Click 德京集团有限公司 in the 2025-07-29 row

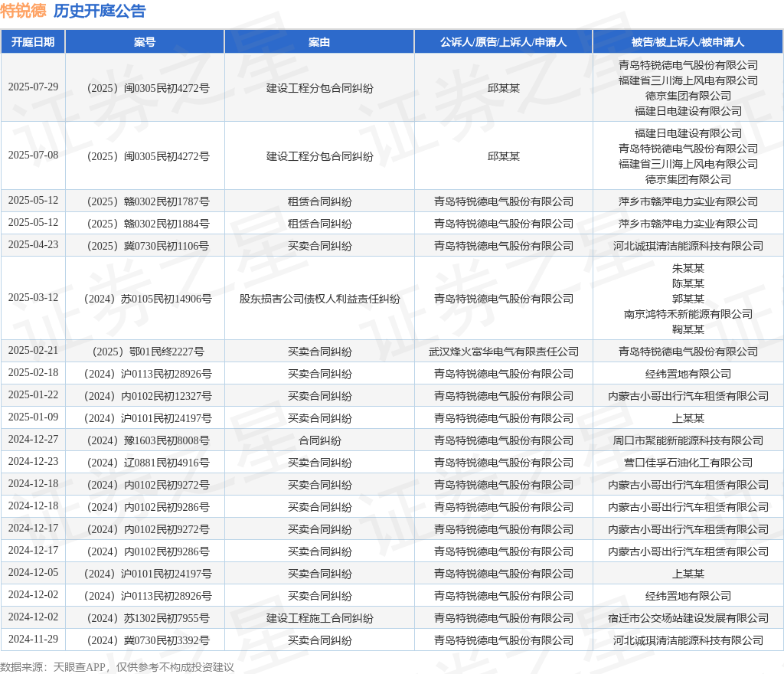tap(688, 96)
